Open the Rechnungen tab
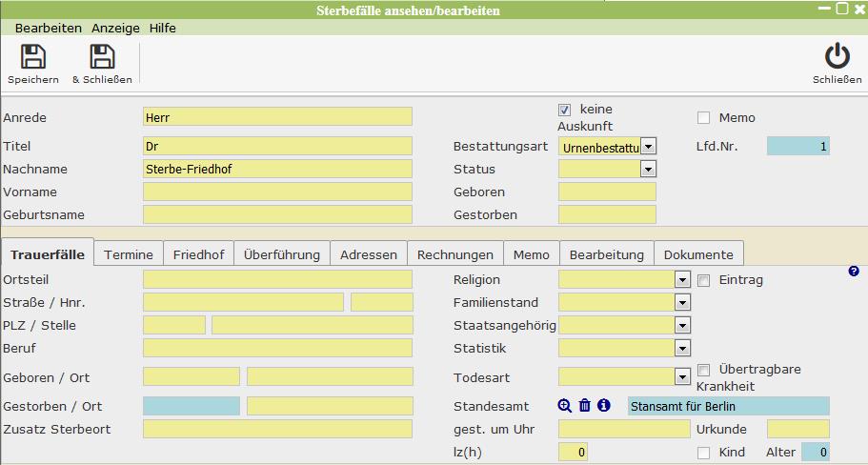Screen dimensions: 868x465 455,254
